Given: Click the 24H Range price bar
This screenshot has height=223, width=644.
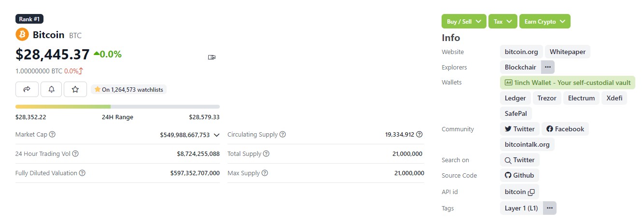Looking at the screenshot, I should [x=117, y=107].
